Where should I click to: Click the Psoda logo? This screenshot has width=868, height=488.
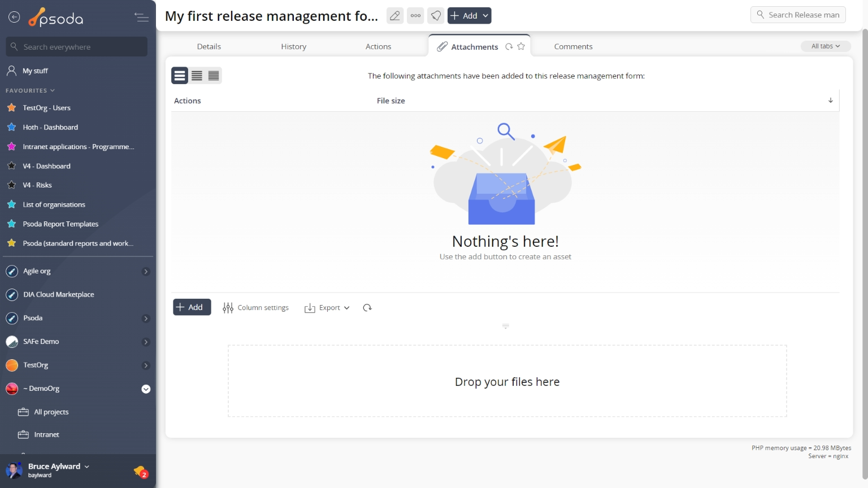(x=56, y=18)
